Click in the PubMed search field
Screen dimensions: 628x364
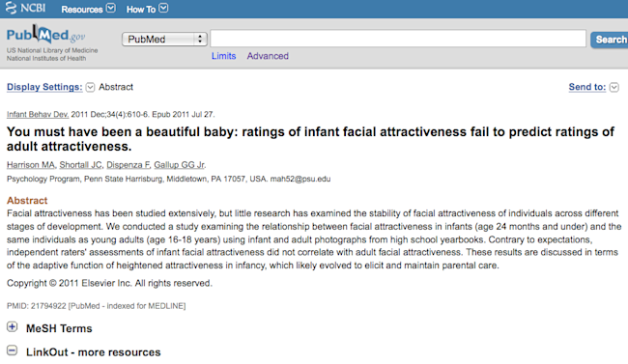pyautogui.click(x=398, y=39)
